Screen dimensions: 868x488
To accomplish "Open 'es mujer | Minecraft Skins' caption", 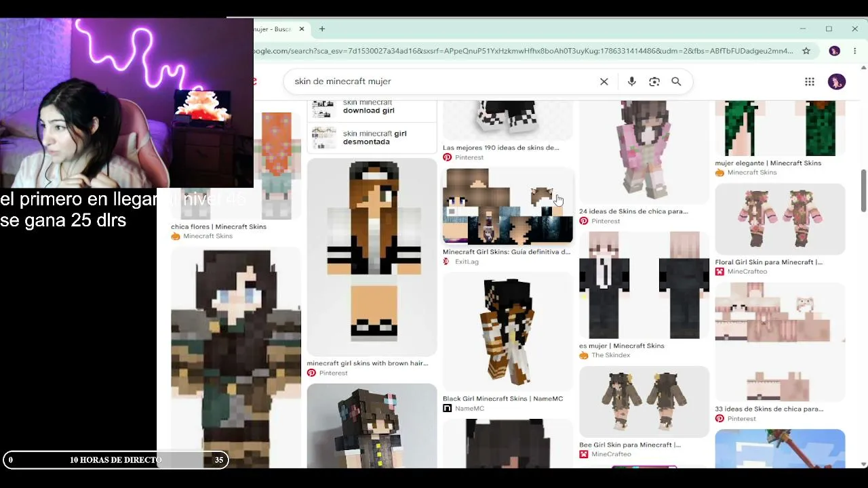I will pos(622,346).
